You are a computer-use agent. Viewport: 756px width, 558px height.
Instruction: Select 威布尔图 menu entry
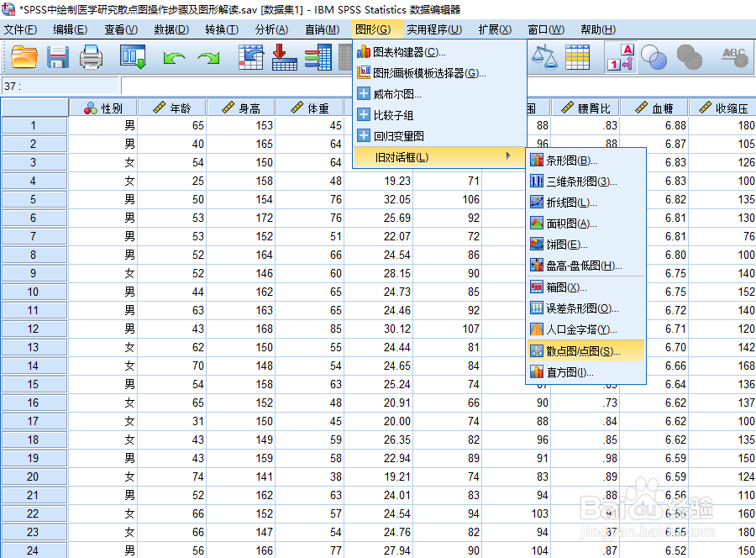439,94
